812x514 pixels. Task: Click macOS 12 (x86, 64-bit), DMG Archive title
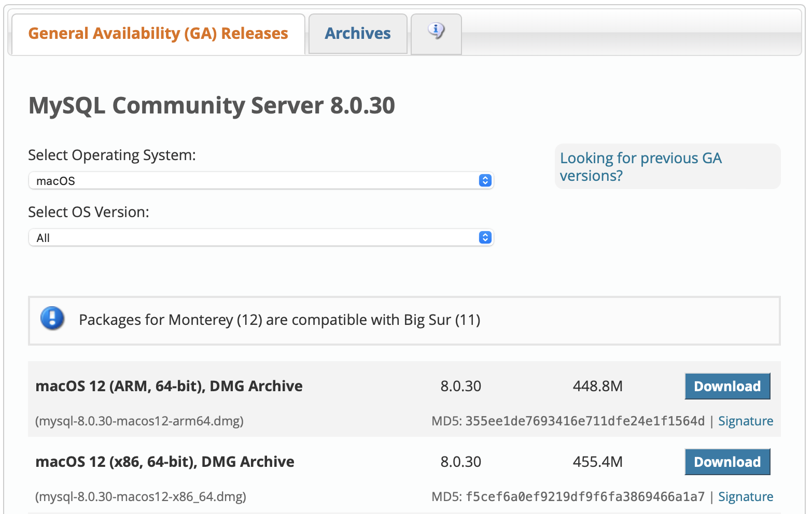point(165,462)
